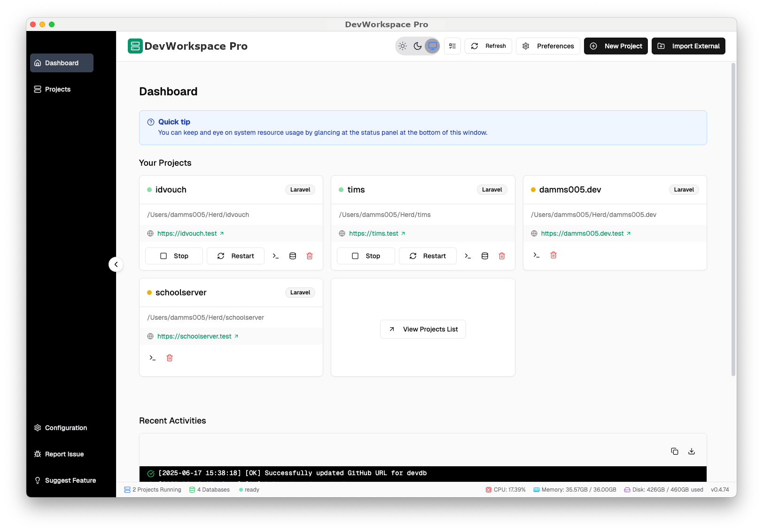Click the list view icon in toolbar
This screenshot has height=532, width=763.
pyautogui.click(x=452, y=46)
